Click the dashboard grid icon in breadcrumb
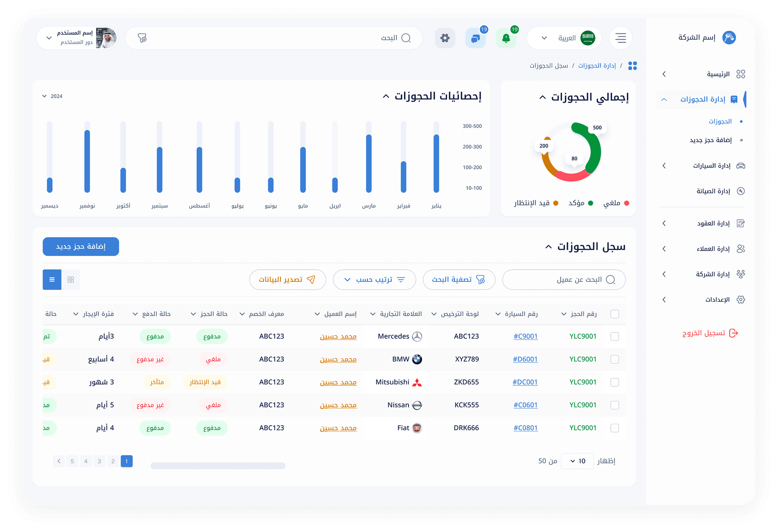The image size is (778, 532). (632, 66)
